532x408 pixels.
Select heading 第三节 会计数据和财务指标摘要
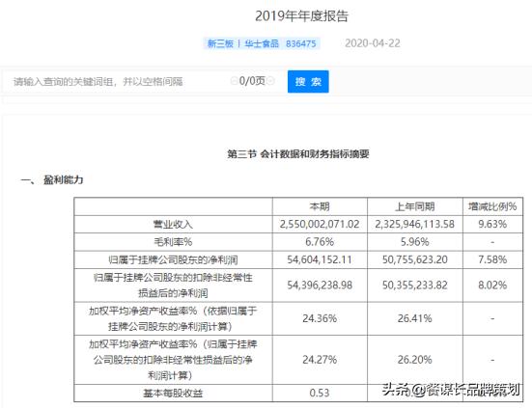(298, 154)
